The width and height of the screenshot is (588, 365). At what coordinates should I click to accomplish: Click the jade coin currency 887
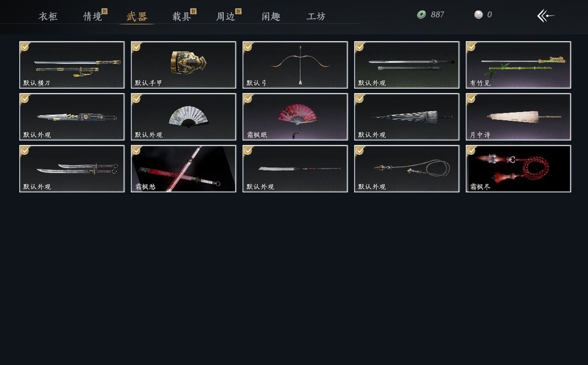(x=430, y=15)
